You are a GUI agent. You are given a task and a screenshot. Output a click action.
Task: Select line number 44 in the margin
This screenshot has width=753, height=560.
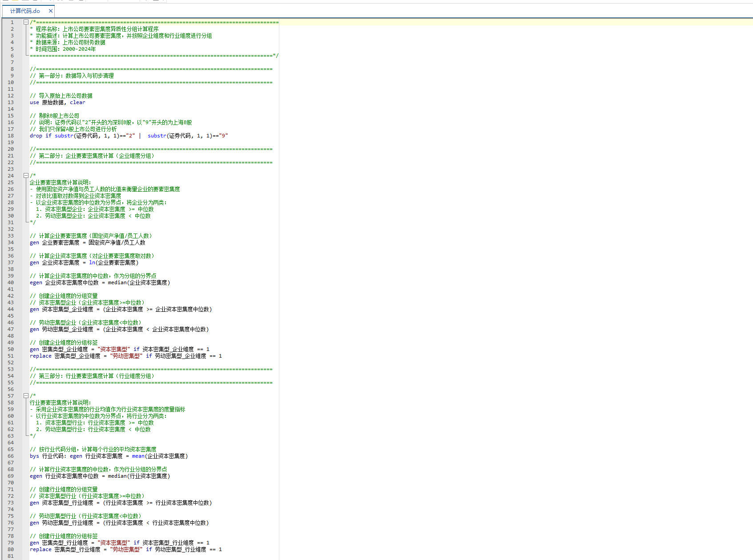(11, 309)
